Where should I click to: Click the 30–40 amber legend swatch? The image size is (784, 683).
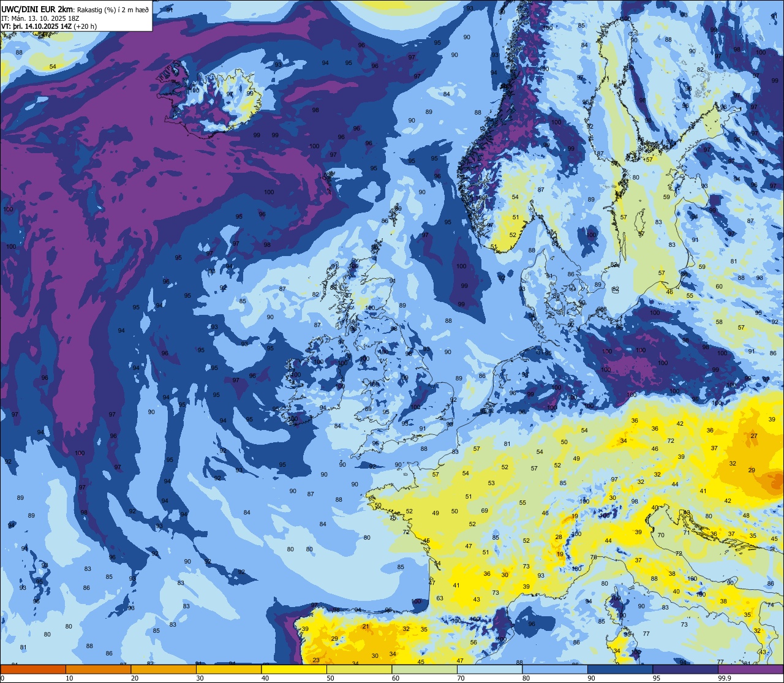pos(228,670)
